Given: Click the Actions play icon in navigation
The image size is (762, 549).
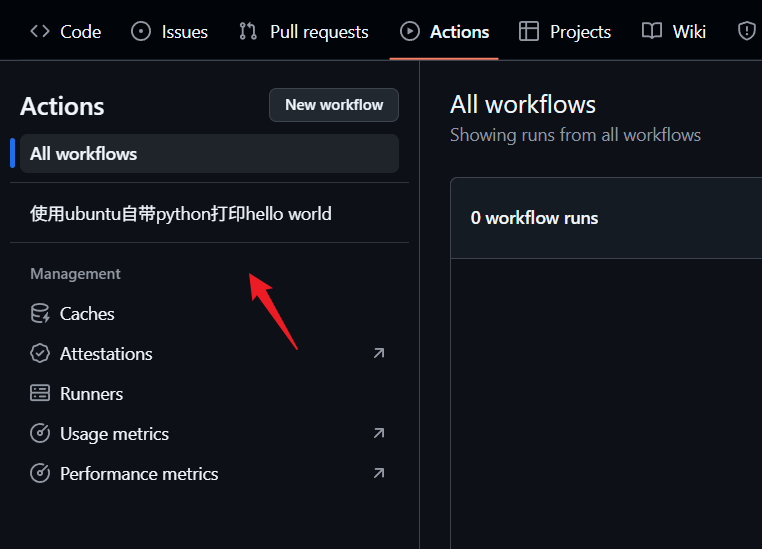Looking at the screenshot, I should (410, 32).
